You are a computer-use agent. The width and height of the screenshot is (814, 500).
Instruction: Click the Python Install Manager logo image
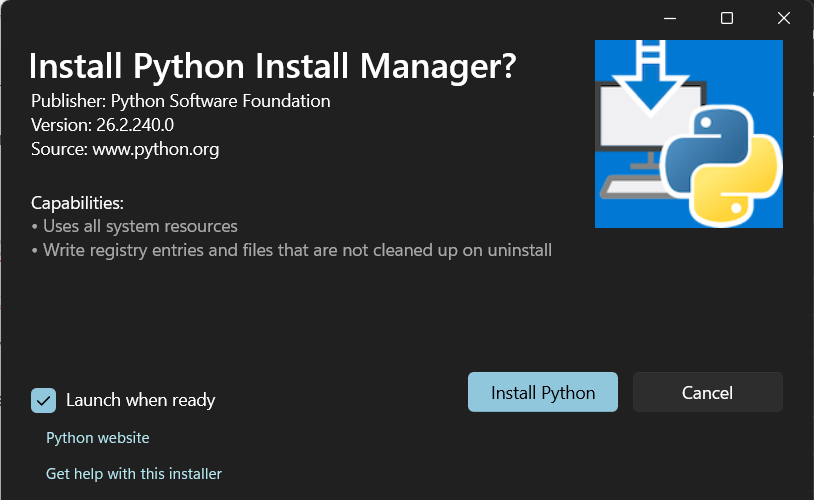689,134
